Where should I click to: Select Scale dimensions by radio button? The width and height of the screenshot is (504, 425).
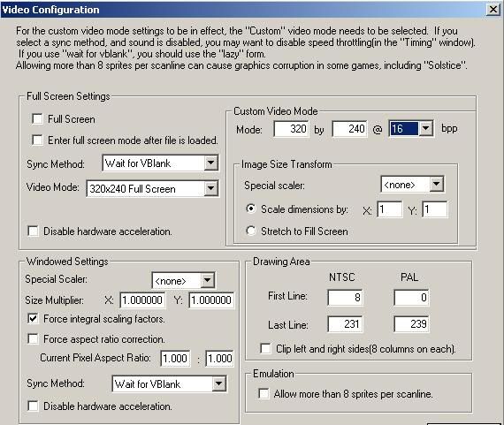[x=251, y=209]
